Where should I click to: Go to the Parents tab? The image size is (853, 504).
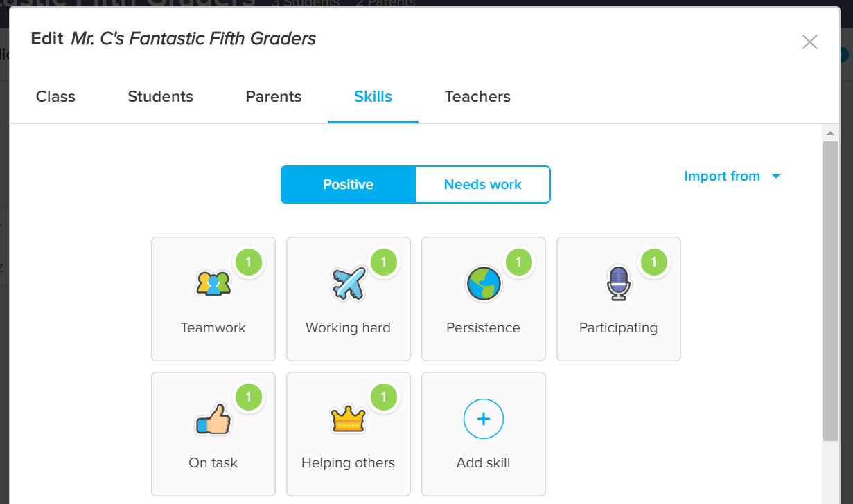(x=273, y=97)
